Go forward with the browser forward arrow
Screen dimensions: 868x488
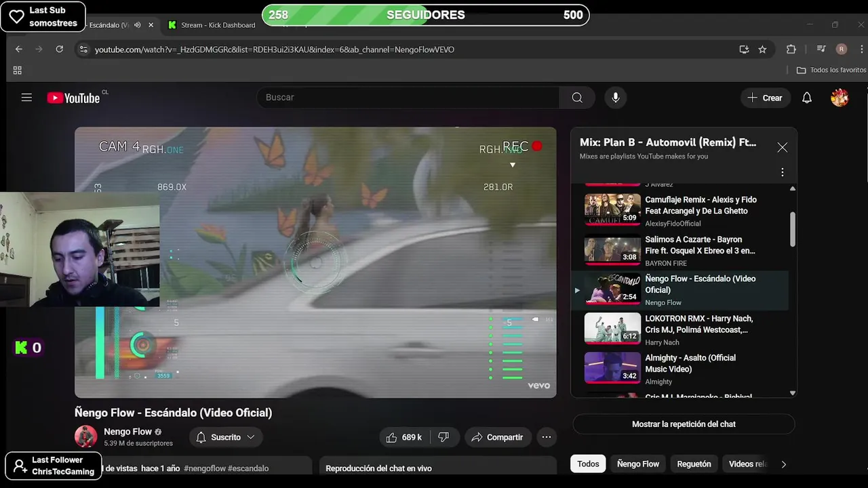coord(39,49)
